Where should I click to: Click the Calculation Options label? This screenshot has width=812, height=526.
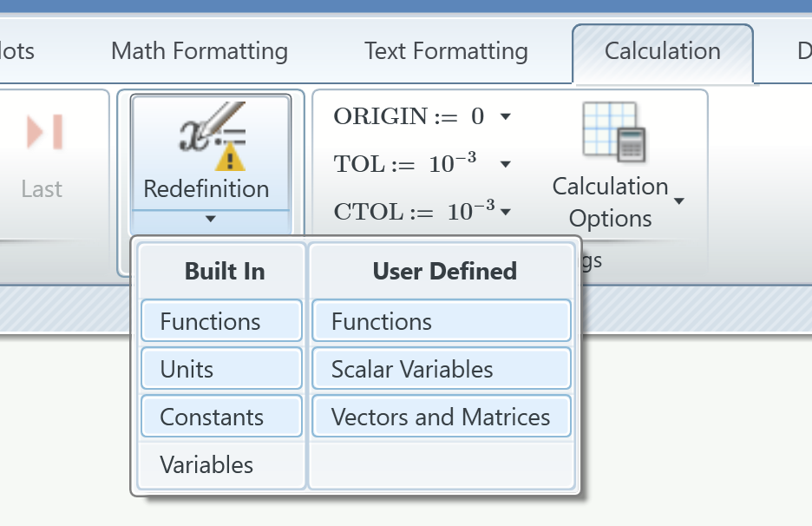click(x=610, y=202)
